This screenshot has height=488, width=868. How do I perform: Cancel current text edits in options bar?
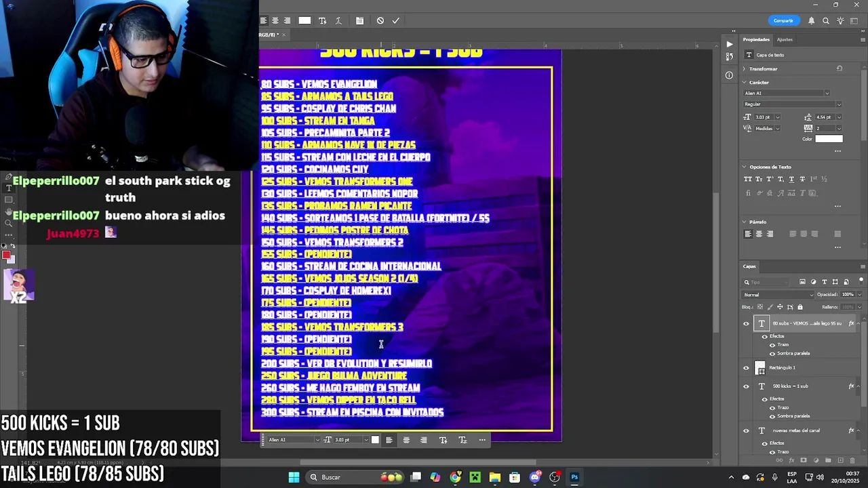coord(380,20)
